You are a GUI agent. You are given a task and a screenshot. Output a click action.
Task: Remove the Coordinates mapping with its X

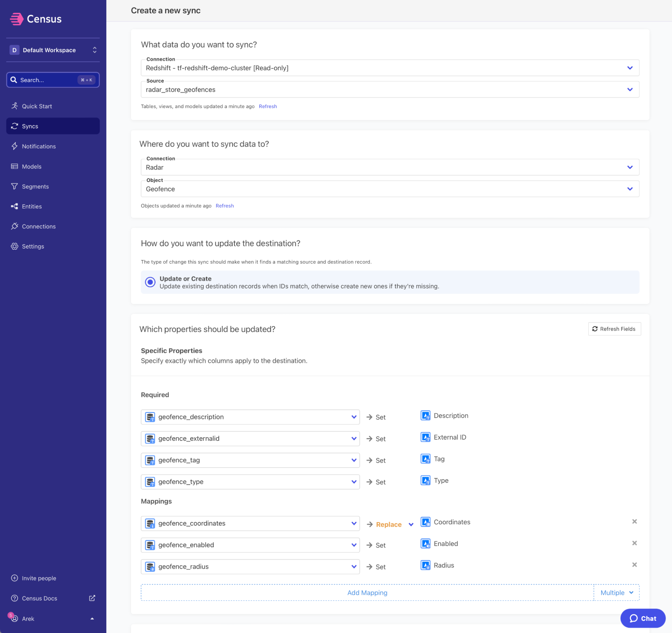coord(634,521)
